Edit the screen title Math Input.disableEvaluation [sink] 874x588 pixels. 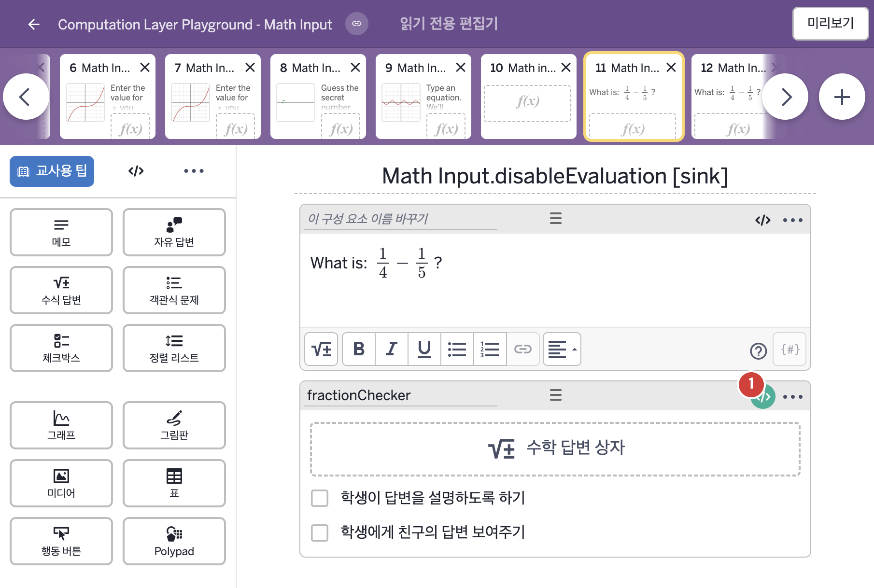555,176
